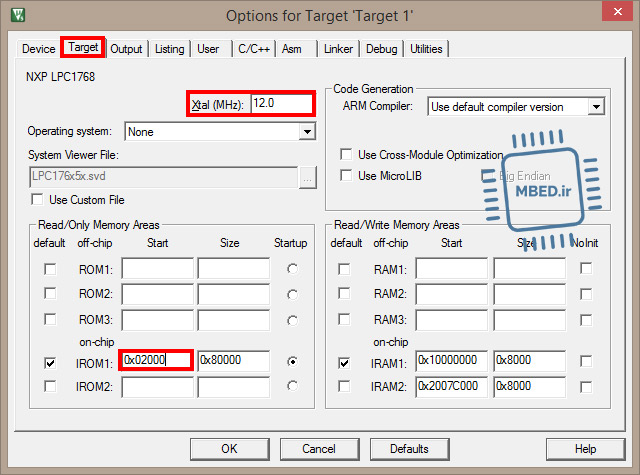Enable Use MicroLIB checkbox

point(346,175)
